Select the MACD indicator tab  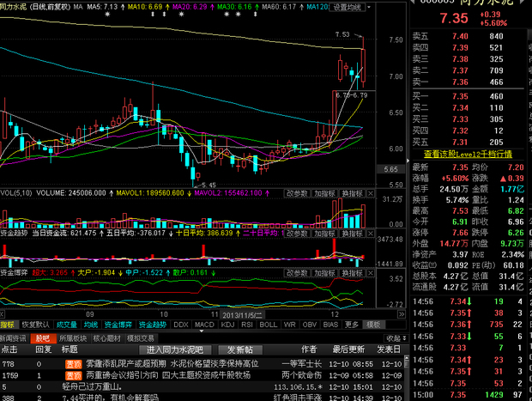[x=204, y=325]
